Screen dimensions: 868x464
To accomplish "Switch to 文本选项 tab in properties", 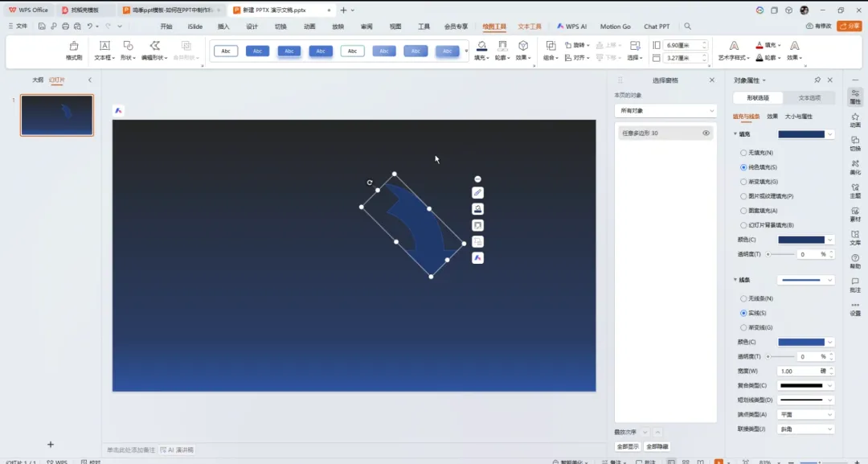I will pos(809,98).
